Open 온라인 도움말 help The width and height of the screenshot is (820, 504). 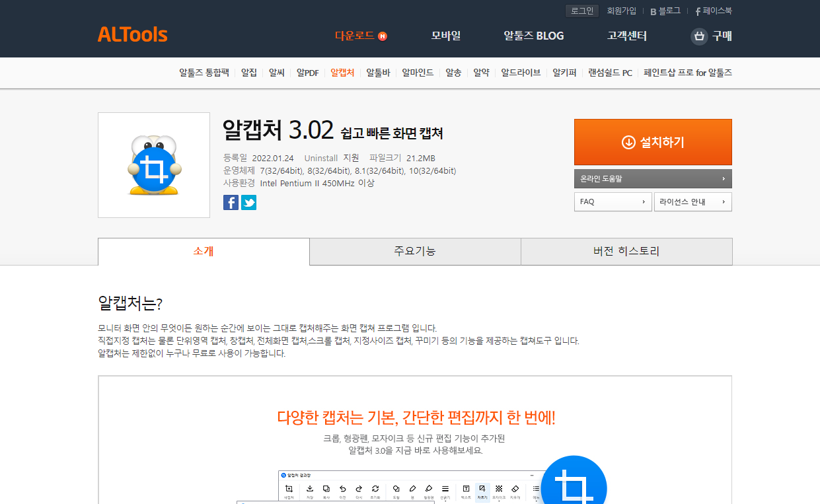(x=653, y=178)
